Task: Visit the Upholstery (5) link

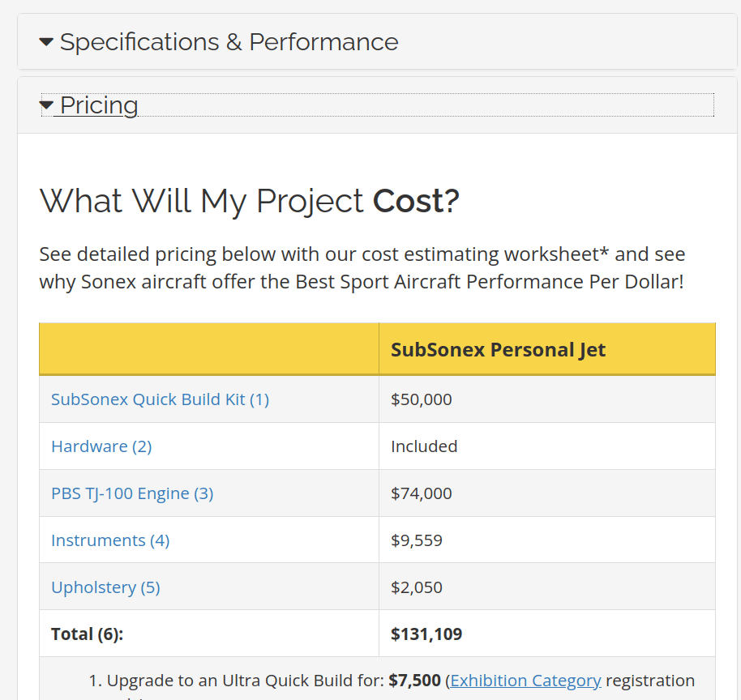Action: pyautogui.click(x=105, y=587)
